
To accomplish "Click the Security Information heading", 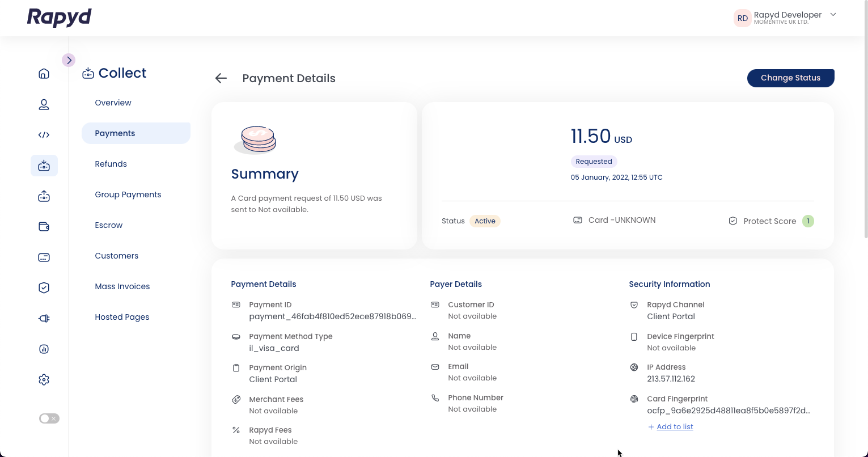I will click(x=669, y=284).
